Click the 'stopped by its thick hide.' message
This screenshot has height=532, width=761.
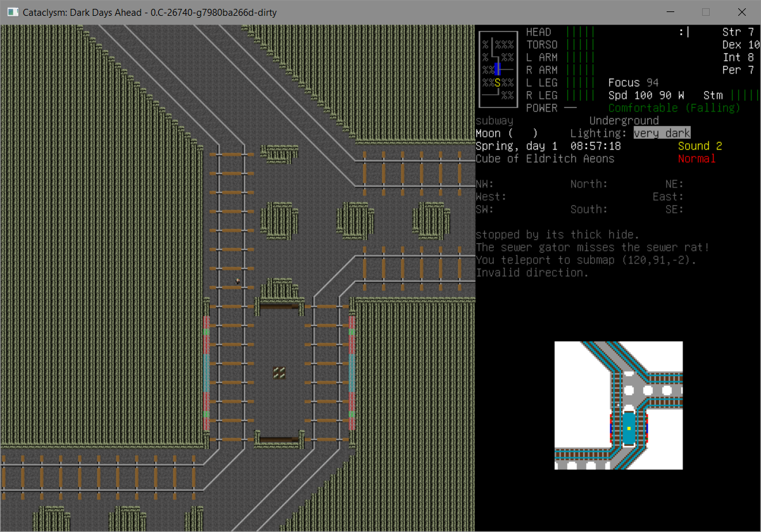(x=557, y=234)
